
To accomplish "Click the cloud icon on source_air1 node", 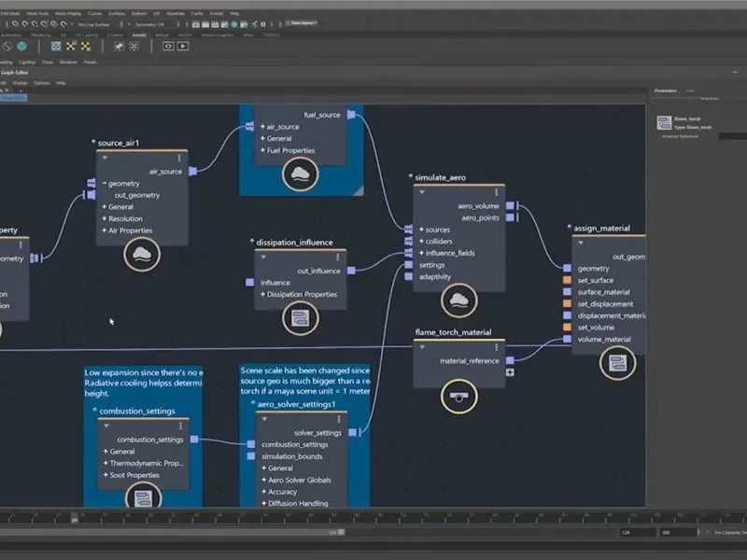I will 142,254.
